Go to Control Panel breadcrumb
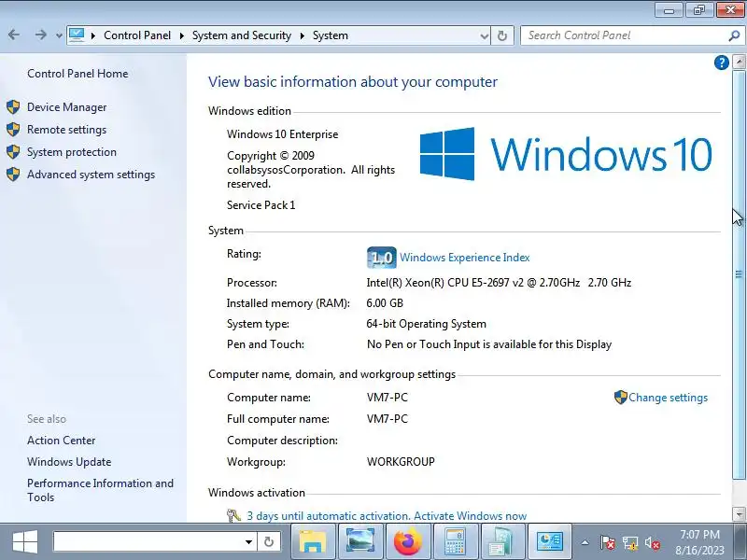Screen dimensions: 747x560 point(137,35)
